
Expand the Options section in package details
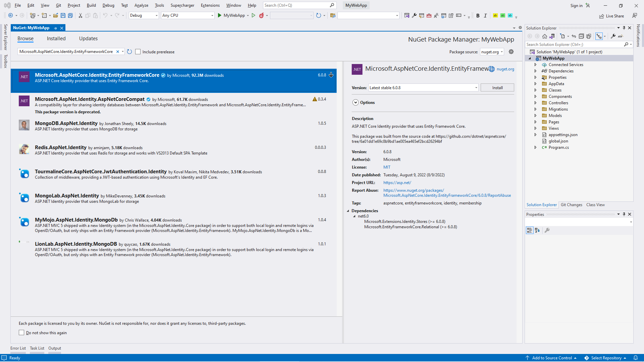[x=356, y=103]
